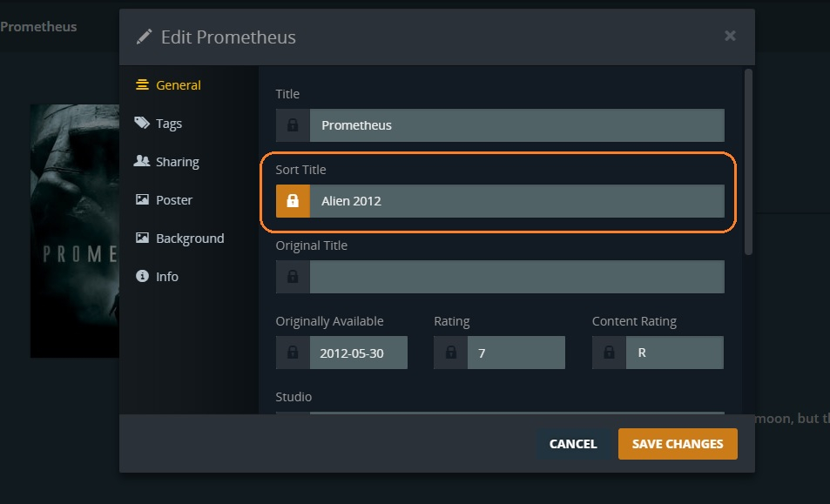The height and width of the screenshot is (504, 830).
Task: Click the Originally Available lock icon
Action: (293, 353)
